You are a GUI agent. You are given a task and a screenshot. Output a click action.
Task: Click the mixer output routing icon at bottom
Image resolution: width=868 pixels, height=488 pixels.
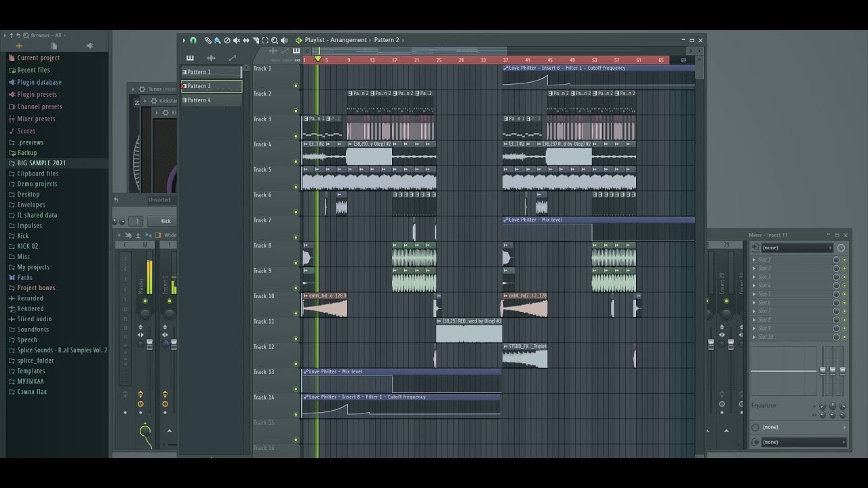[x=755, y=442]
